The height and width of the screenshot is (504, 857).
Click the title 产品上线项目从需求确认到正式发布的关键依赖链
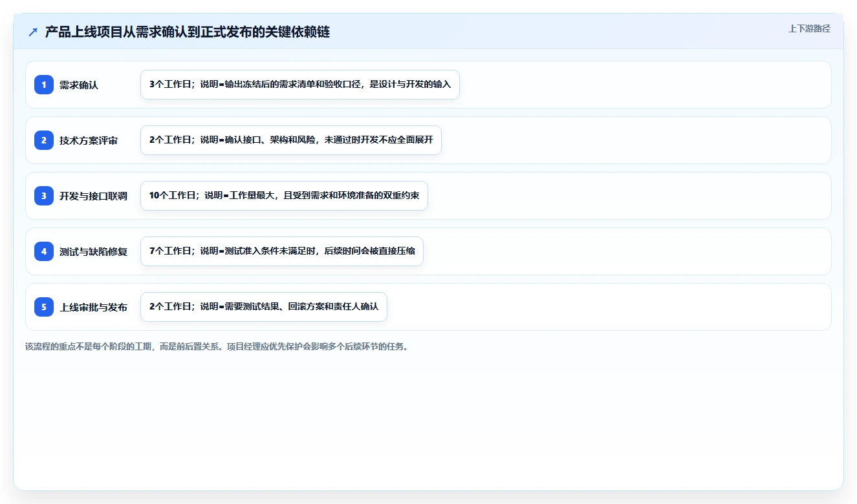click(188, 32)
